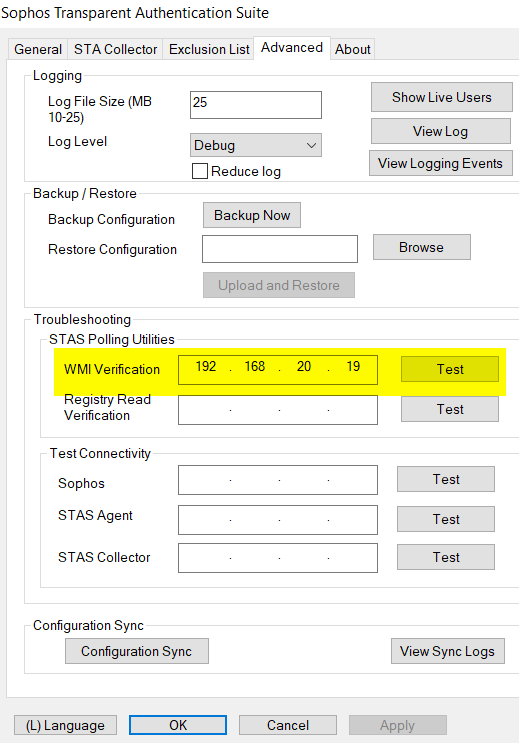Open View Logging Events

[440, 163]
